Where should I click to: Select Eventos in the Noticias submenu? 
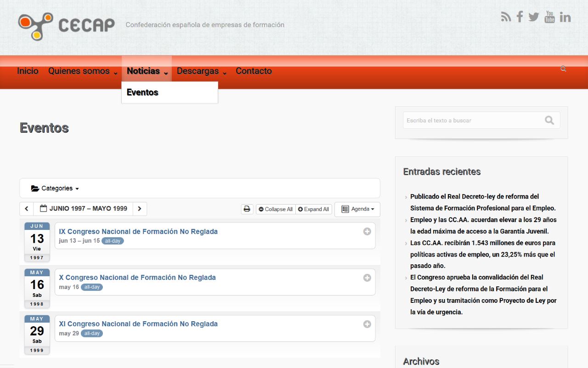click(142, 92)
